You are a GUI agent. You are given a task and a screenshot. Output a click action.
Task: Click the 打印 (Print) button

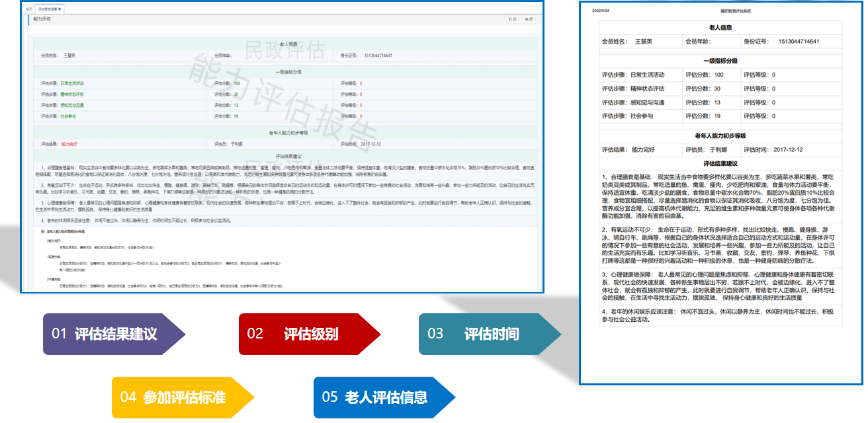[x=513, y=20]
